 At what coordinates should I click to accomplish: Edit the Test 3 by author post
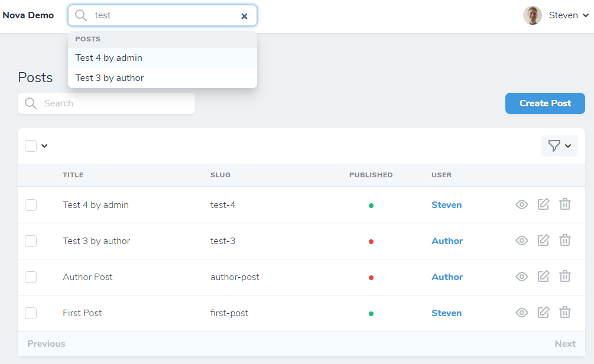(543, 240)
